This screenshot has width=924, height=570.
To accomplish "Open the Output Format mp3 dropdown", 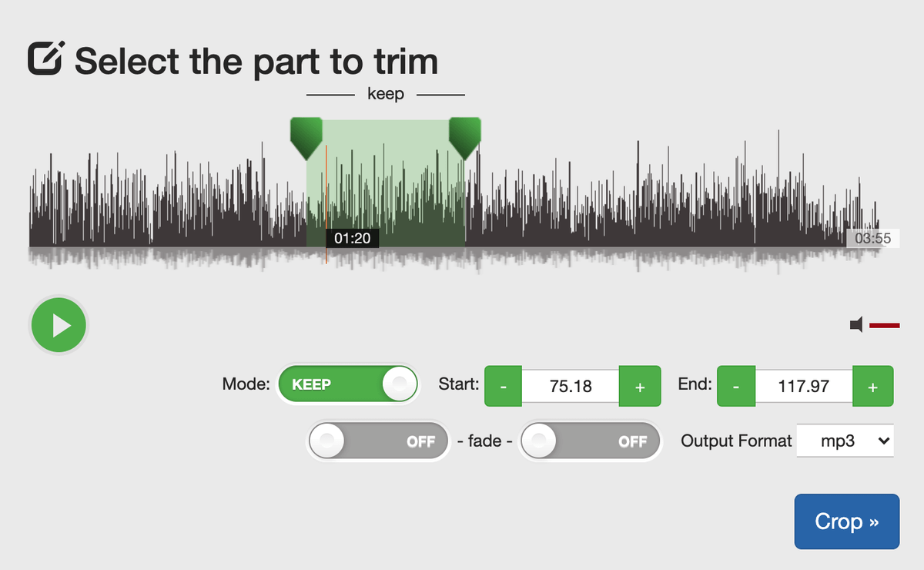I will pyautogui.click(x=845, y=441).
